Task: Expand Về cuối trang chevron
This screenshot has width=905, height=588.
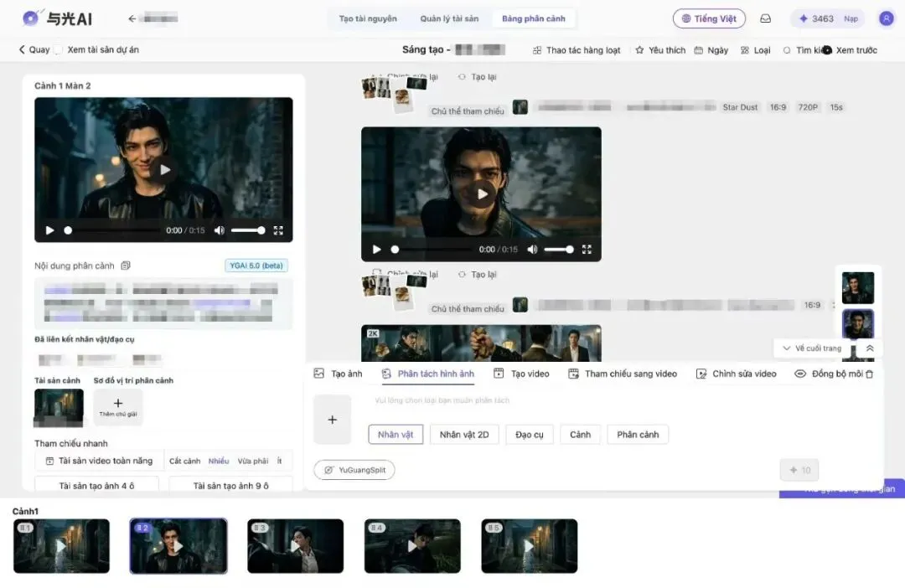Action: click(786, 348)
